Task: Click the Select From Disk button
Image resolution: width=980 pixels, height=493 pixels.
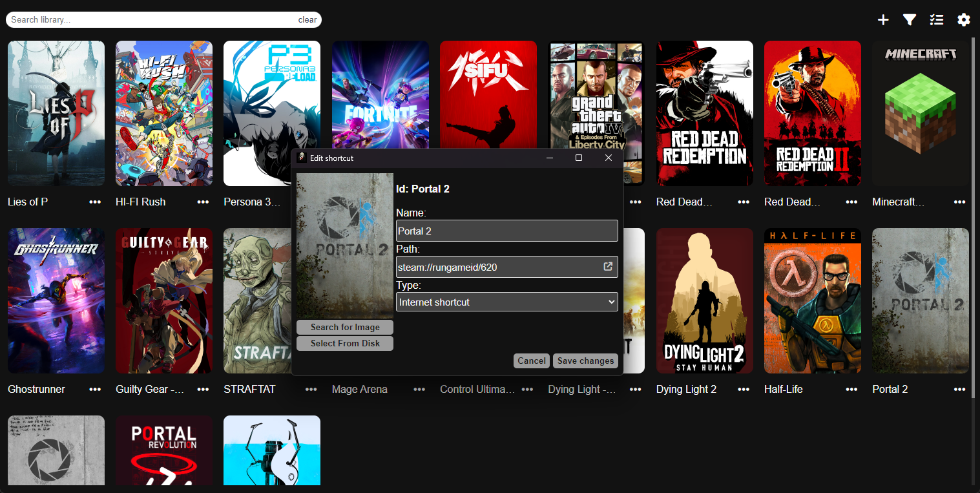Action: (x=344, y=343)
